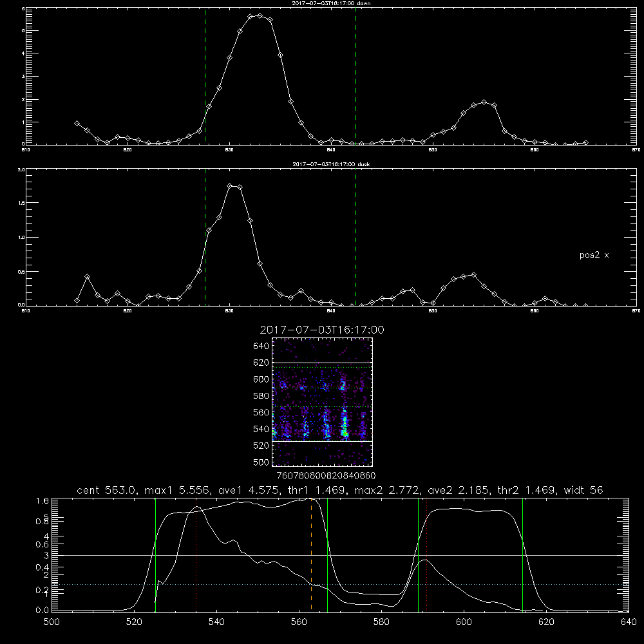Click the secondary peak near 855 in the dawn plot
Viewport: 644px width, 644px height.
pyautogui.click(x=484, y=102)
